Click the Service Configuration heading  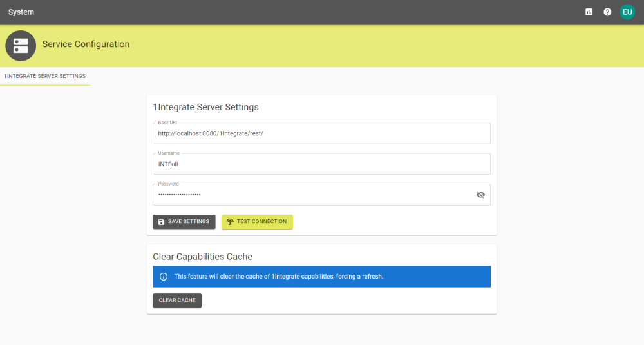pos(86,44)
